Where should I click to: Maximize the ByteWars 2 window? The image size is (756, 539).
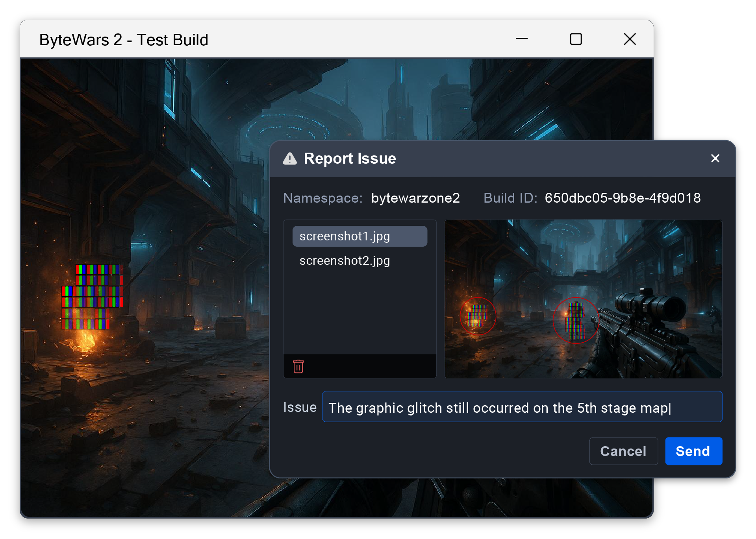click(576, 39)
